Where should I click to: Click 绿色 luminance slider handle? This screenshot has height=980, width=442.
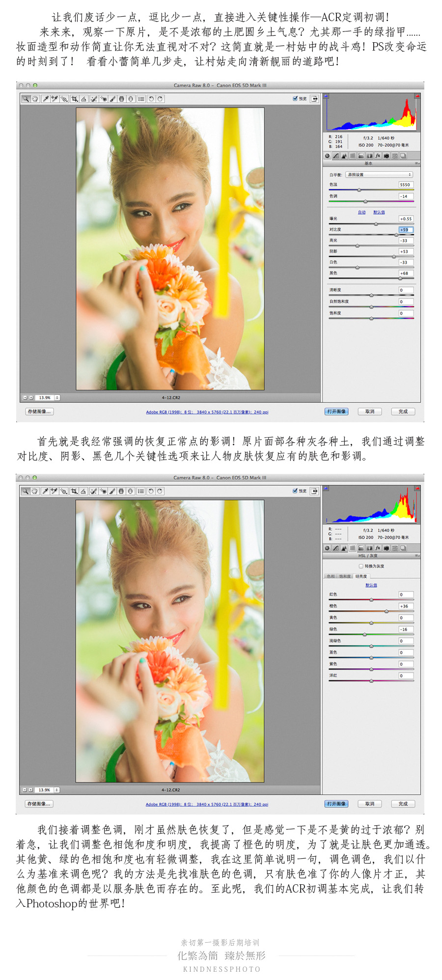(x=364, y=634)
